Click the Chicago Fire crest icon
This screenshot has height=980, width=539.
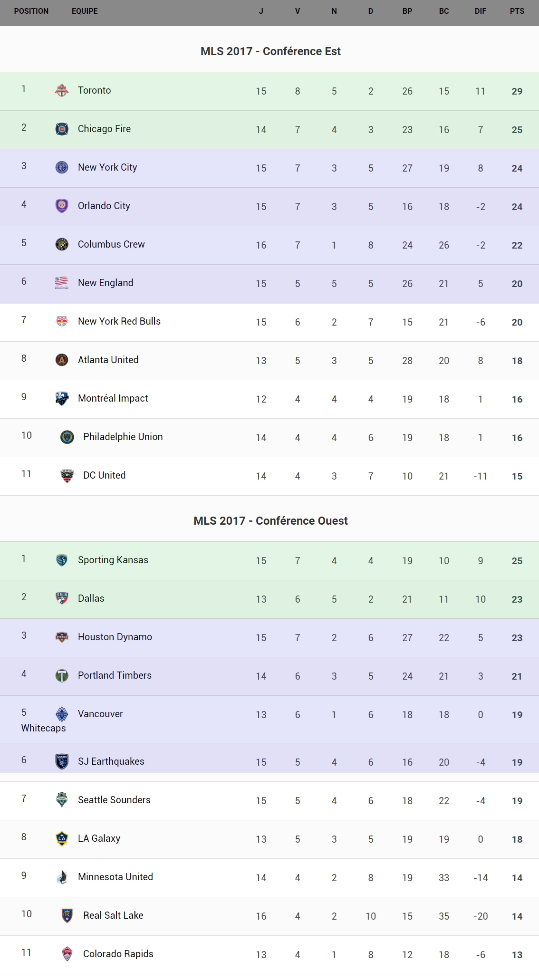[x=62, y=129]
